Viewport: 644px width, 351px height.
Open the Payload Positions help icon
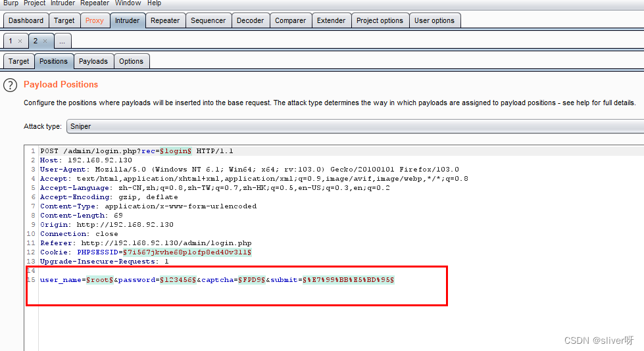click(x=11, y=85)
